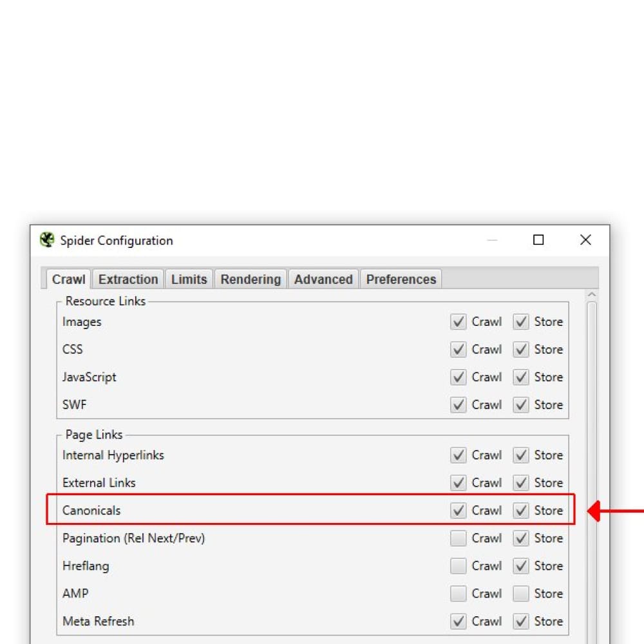Click the scroll-up arrow on the vertical scrollbar
The image size is (644, 644).
click(591, 295)
